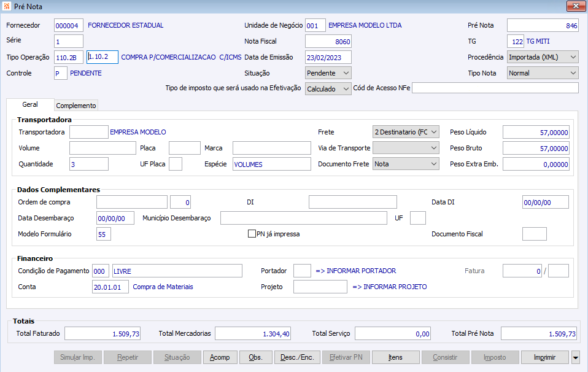Expand the arrow next to Imprimir
588x372 pixels.
pyautogui.click(x=575, y=357)
